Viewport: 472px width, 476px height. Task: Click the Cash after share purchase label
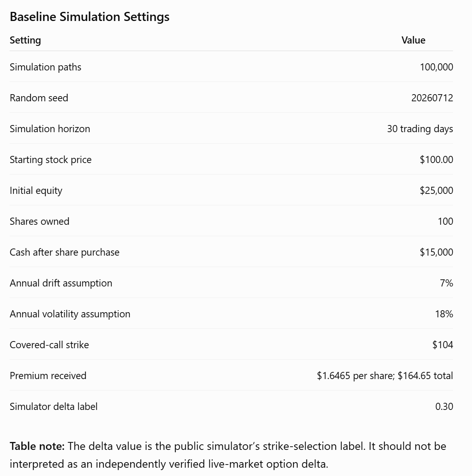coord(65,252)
